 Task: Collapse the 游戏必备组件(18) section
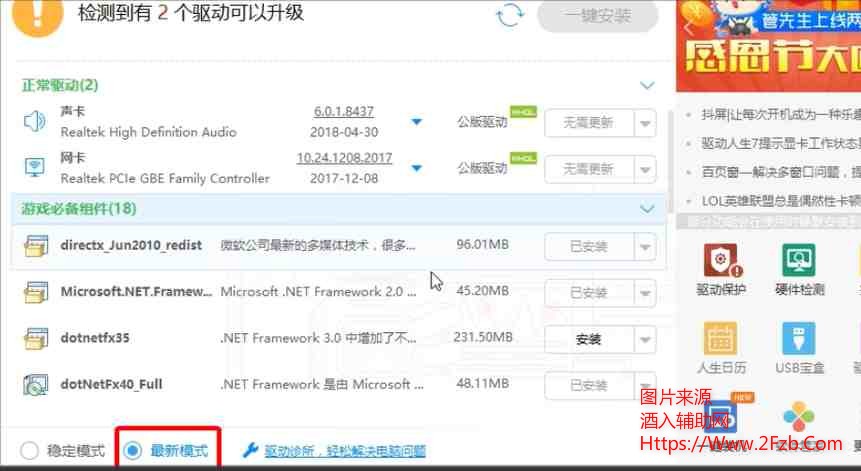(x=647, y=209)
